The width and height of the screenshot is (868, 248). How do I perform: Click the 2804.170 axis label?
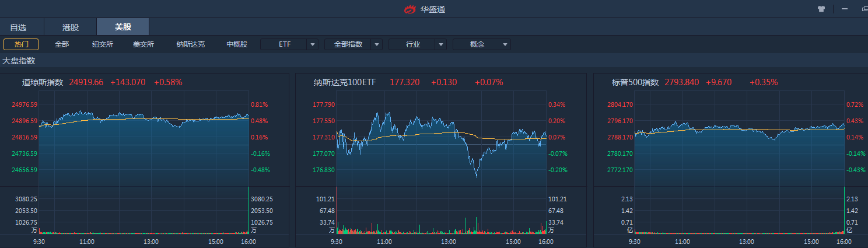[x=619, y=105]
